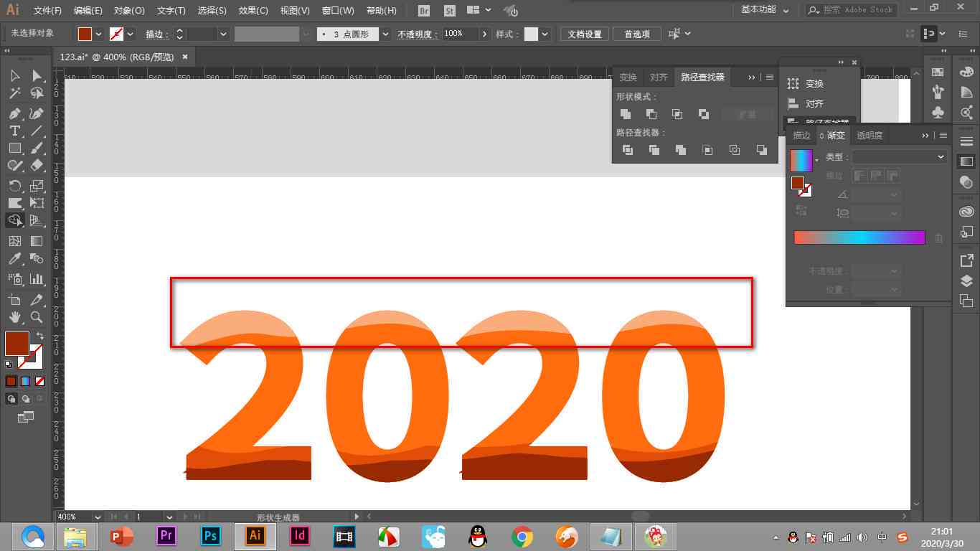980x551 pixels.
Task: Choose the Lasso tool
Action: click(x=37, y=93)
